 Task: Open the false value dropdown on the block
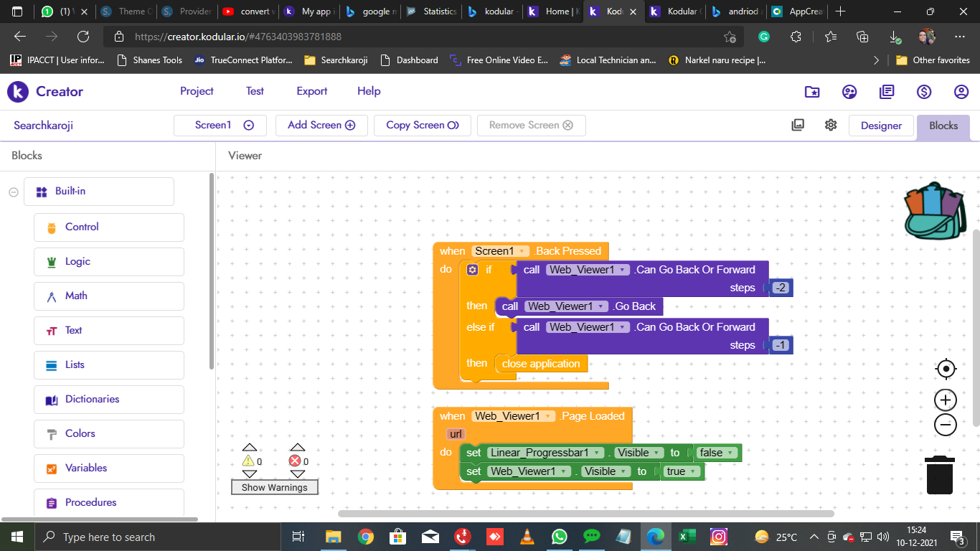coord(730,453)
